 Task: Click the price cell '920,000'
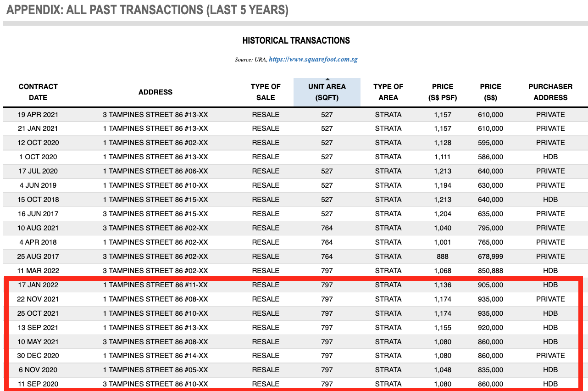[x=490, y=328]
